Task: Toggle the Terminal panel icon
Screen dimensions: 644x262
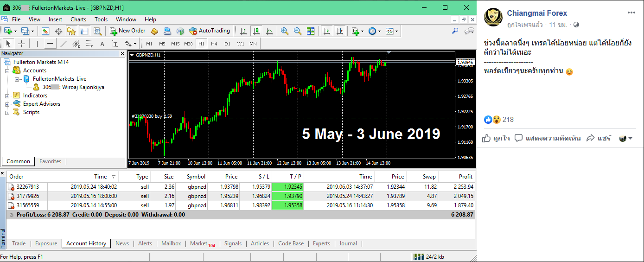Action: pos(84,31)
